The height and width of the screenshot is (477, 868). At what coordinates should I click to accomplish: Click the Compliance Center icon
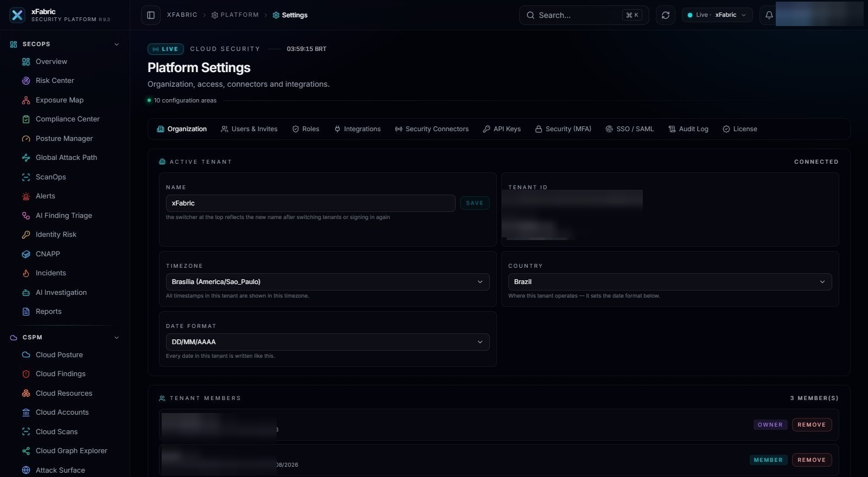26,119
